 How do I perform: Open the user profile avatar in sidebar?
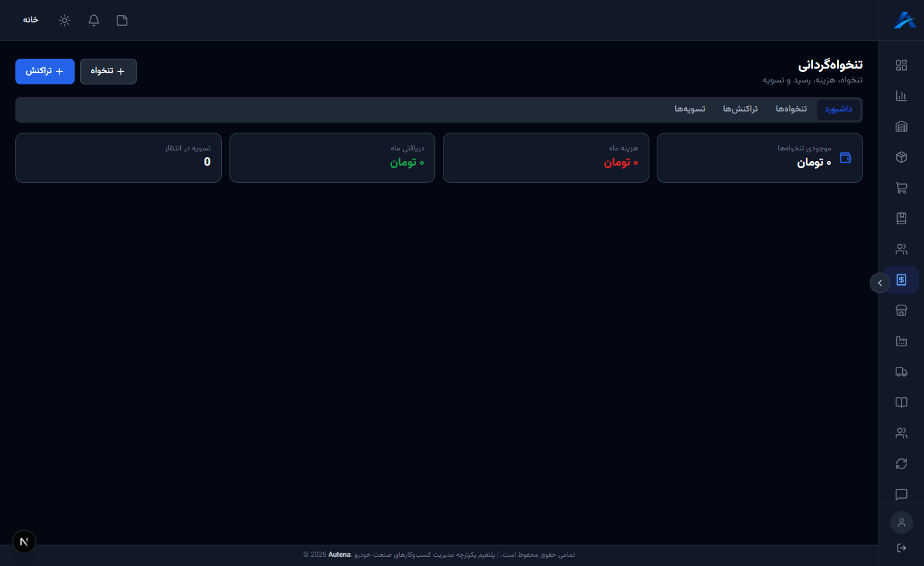tap(902, 522)
